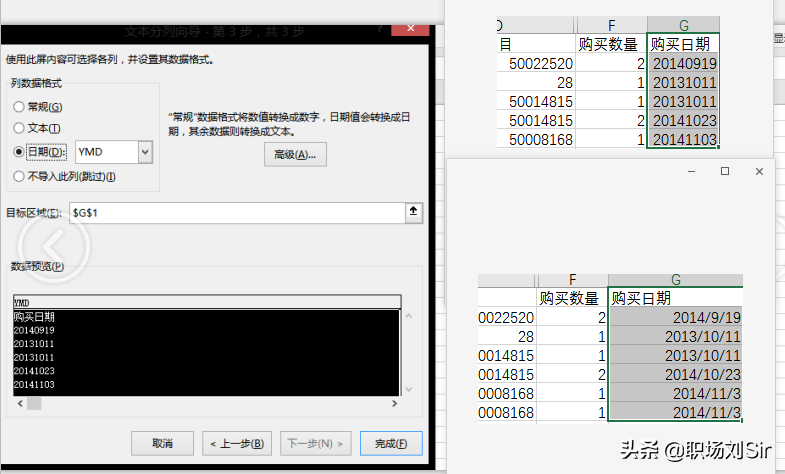Image resolution: width=785 pixels, height=474 pixels.
Task: Click cell 20141023 in top spreadsheet
Action: click(683, 121)
